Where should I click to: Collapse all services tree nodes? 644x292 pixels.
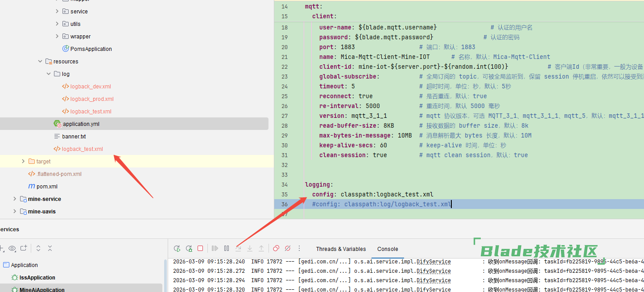(50, 248)
